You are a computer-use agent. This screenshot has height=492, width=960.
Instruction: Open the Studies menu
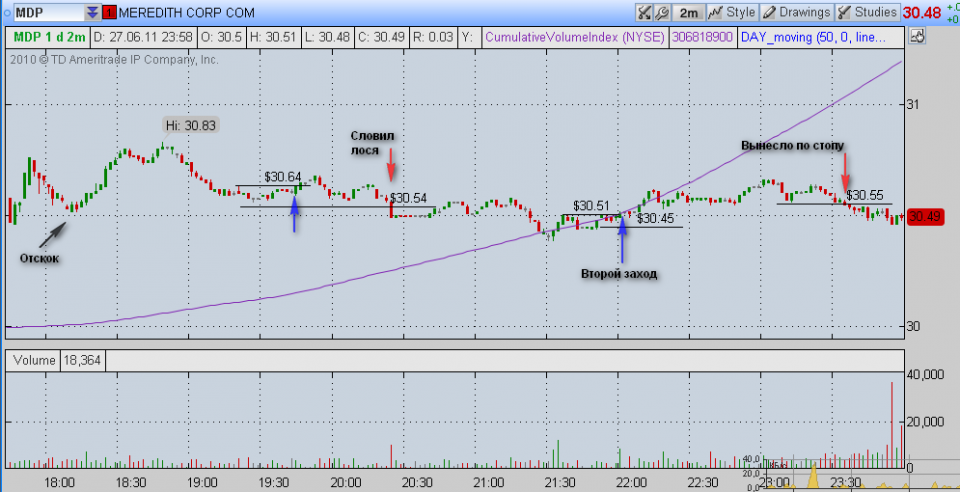click(x=866, y=13)
